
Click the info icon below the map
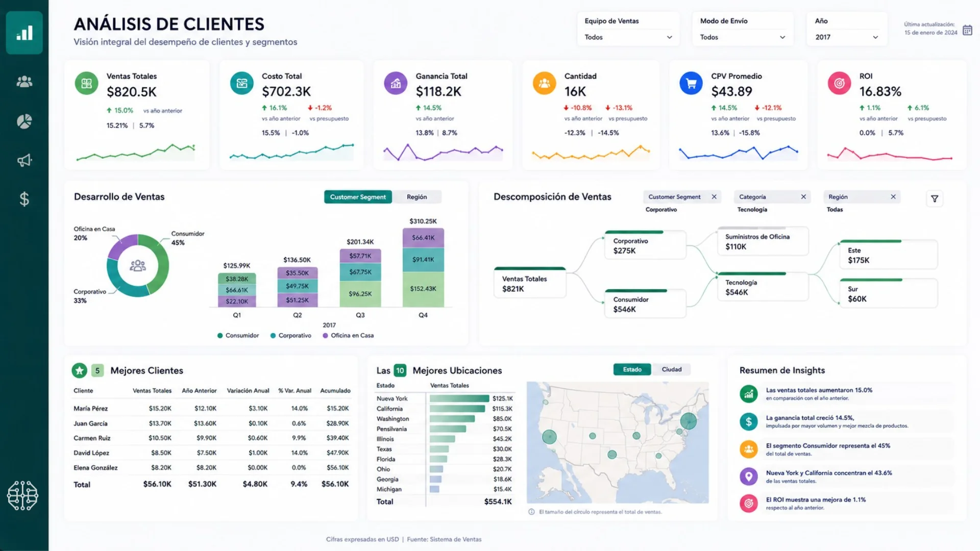pyautogui.click(x=531, y=512)
